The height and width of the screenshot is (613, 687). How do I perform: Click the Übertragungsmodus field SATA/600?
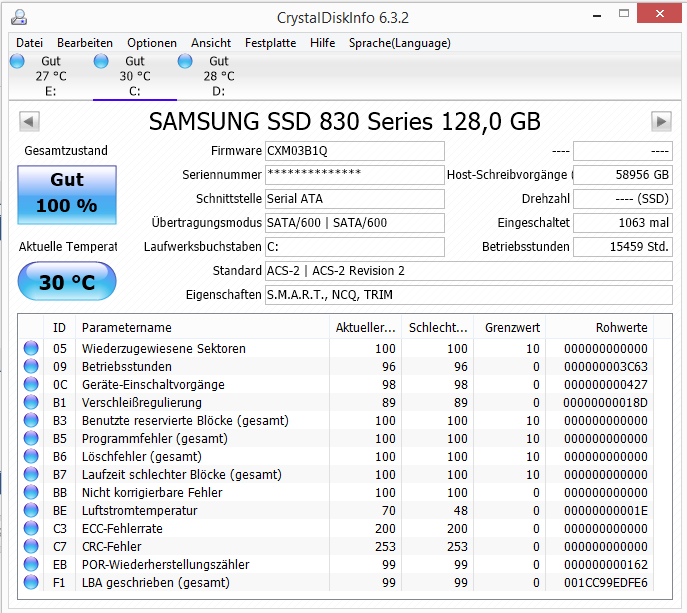point(355,223)
